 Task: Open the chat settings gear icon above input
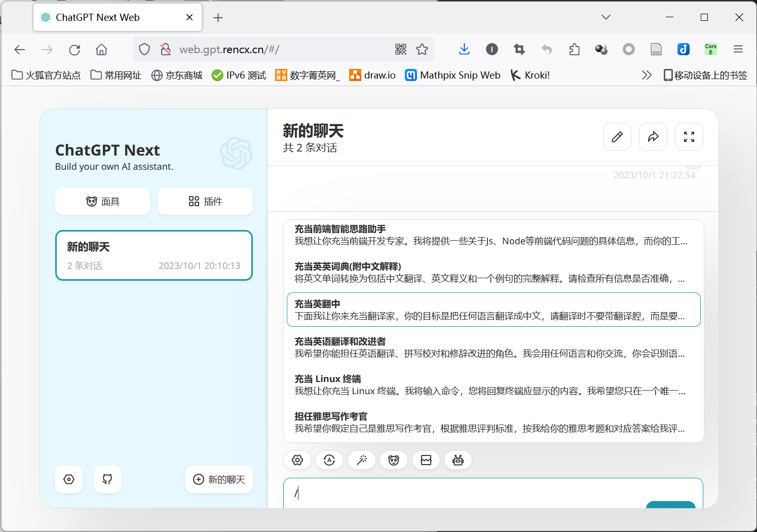coord(297,460)
